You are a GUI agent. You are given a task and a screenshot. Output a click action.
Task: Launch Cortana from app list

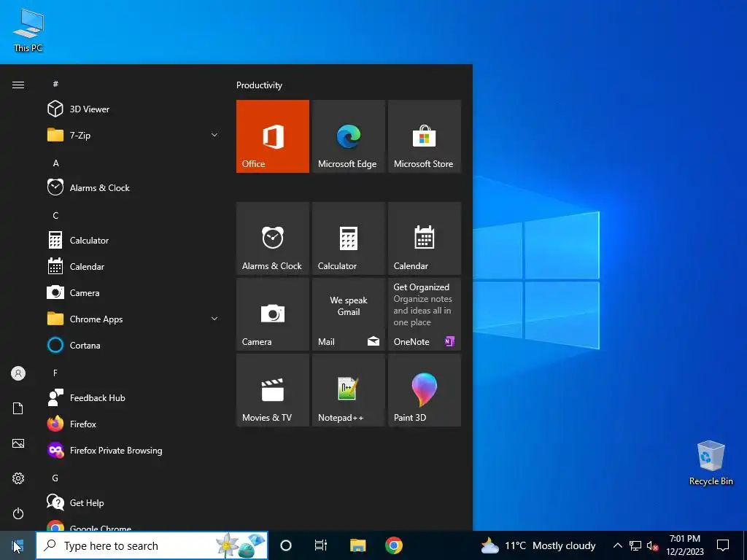pyautogui.click(x=133, y=345)
